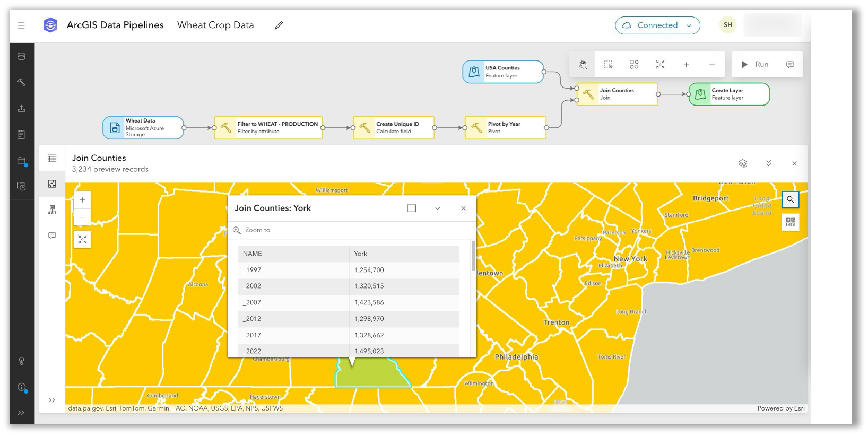The image size is (868, 436).
Task: Select the Filter to WHEAT - PRODUCTION node
Action: pyautogui.click(x=268, y=128)
